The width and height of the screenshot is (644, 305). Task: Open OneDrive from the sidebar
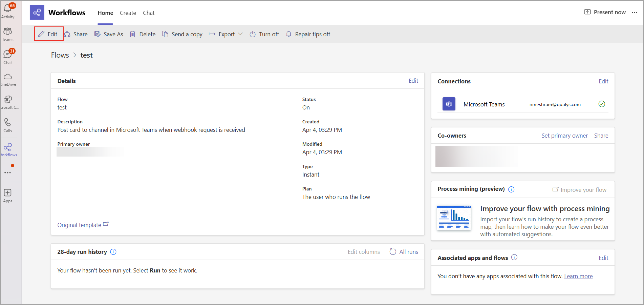point(8,80)
